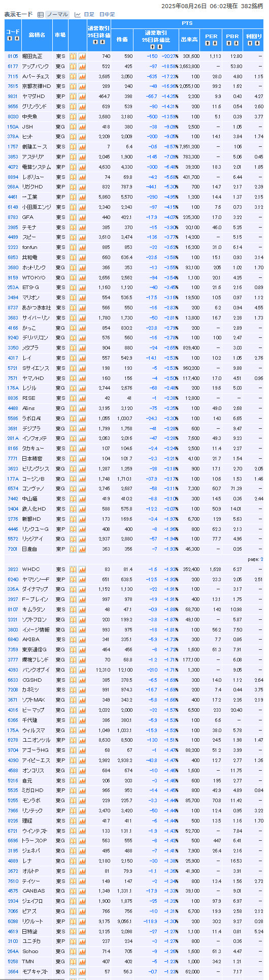Sort code column descending arrow
The image size is (269, 980).
click(x=17, y=38)
